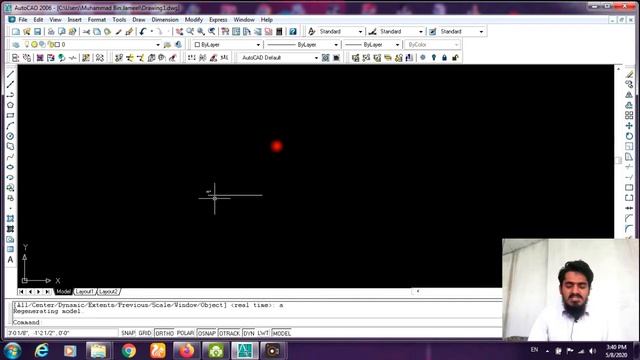
Task: Toggle OSNAP in status bar
Action: (x=207, y=333)
